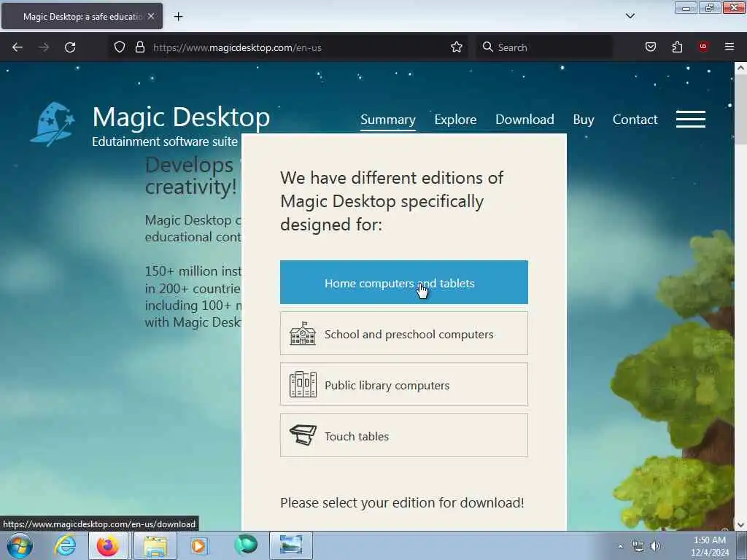Open the tracking protection shield icon
747x560 pixels.
120,47
